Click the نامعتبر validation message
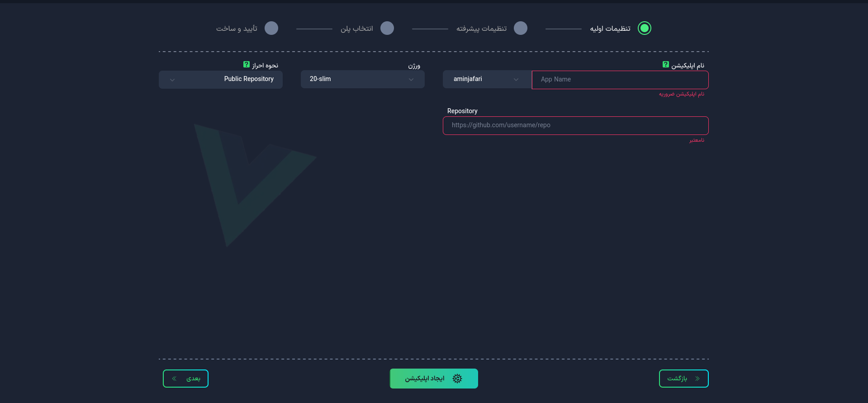 697,140
